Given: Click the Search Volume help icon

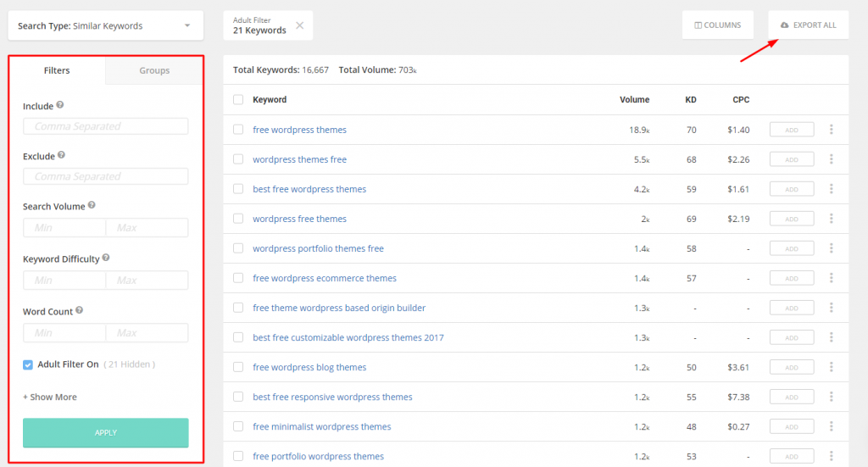Looking at the screenshot, I should tap(92, 205).
